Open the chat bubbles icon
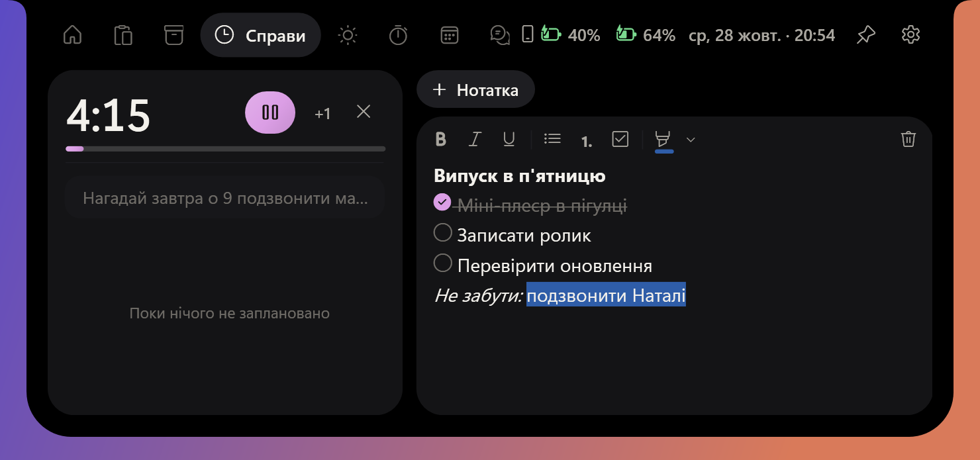 coord(500,35)
